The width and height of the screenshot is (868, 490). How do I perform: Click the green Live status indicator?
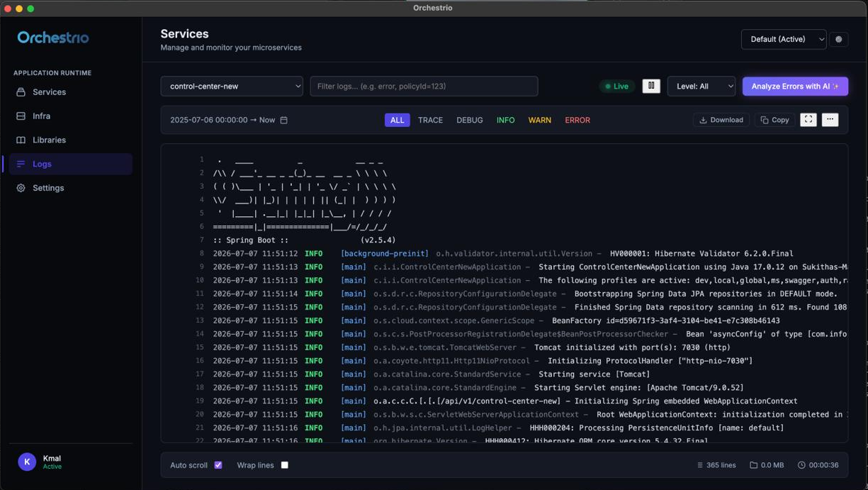click(x=616, y=87)
